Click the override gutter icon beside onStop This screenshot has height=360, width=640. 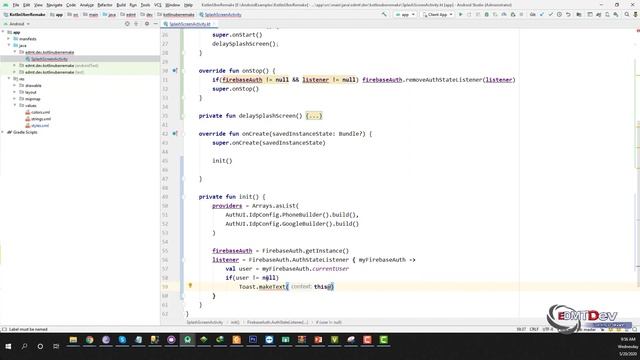point(174,71)
